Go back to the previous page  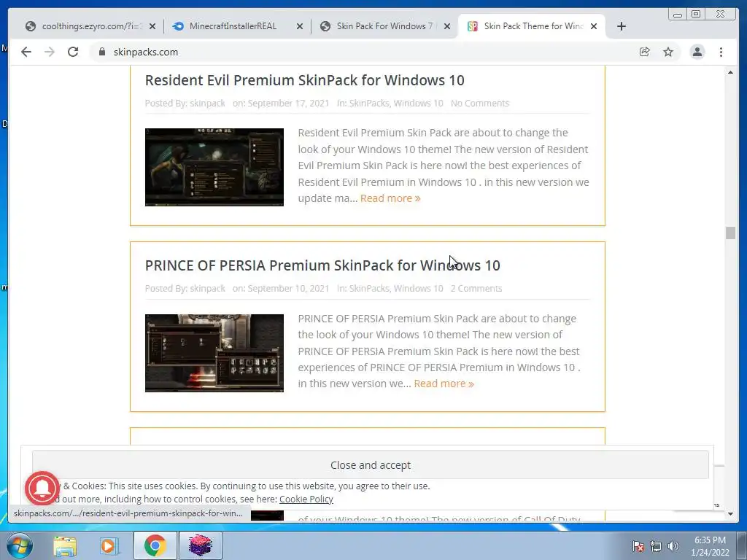[x=26, y=52]
